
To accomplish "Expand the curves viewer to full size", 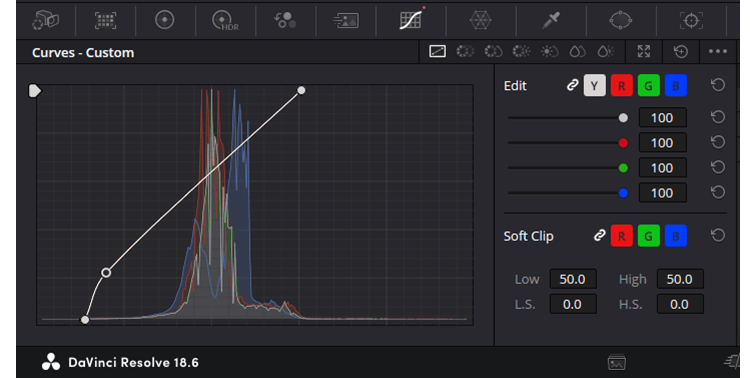I will (x=644, y=51).
